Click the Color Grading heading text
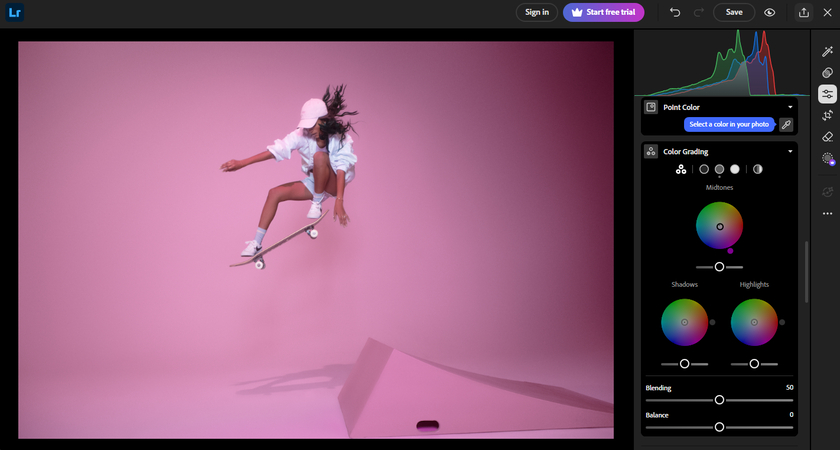This screenshot has width=840, height=450. (686, 152)
